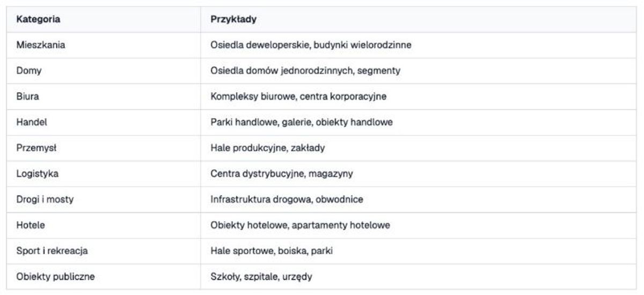Click the Centra dystrybucyjne, magazyny cell
The width and height of the screenshot is (644, 295).
point(419,174)
